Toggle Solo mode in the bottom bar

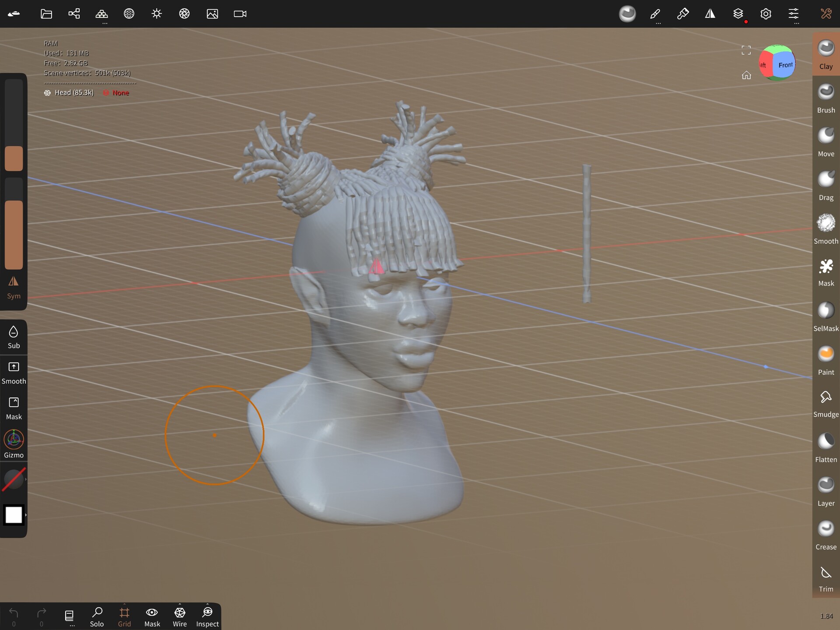point(97,615)
